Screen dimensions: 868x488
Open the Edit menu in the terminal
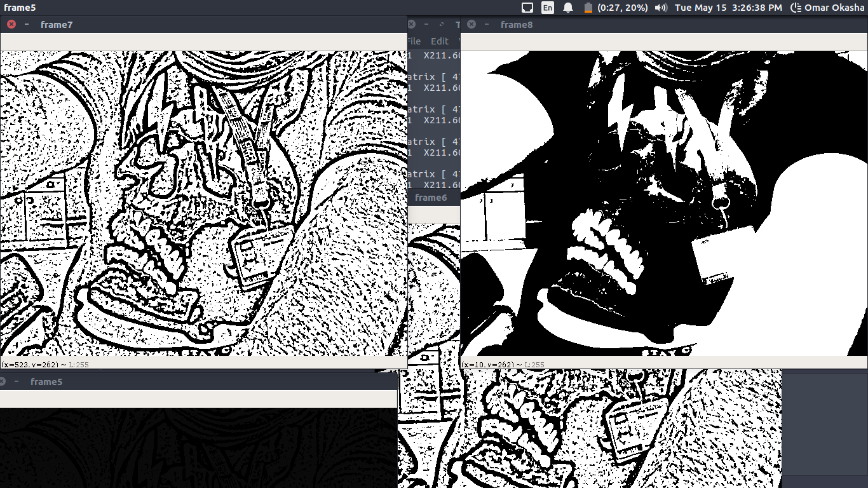[x=440, y=41]
